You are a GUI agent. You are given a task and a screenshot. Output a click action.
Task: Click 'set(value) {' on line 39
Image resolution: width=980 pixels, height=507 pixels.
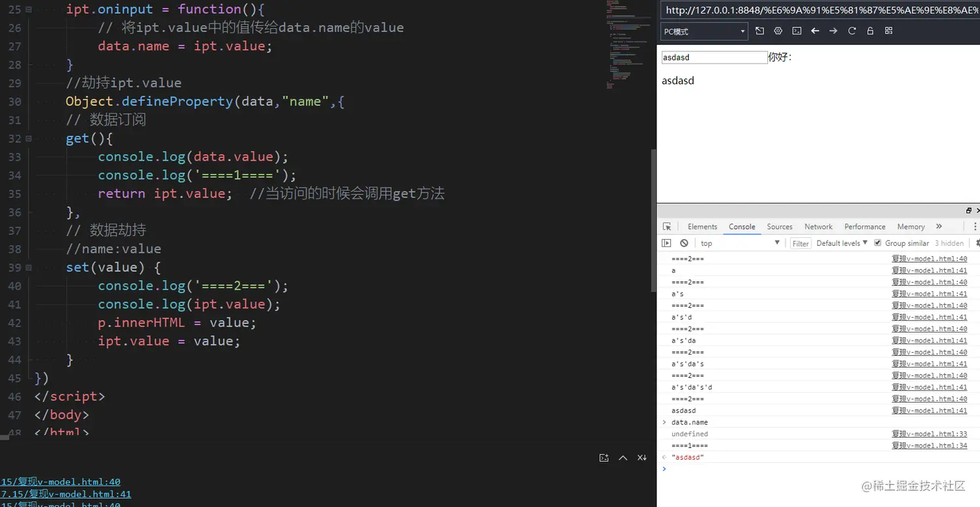(x=113, y=267)
